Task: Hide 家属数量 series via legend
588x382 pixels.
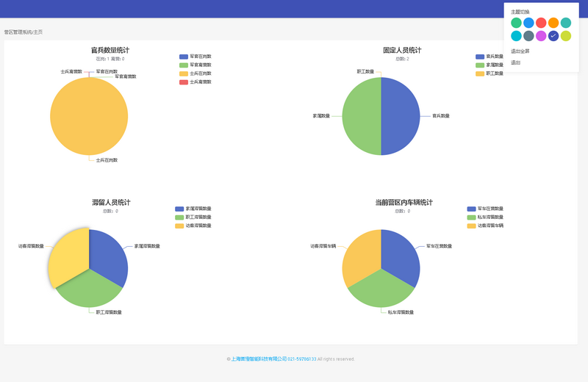Action: (490, 65)
